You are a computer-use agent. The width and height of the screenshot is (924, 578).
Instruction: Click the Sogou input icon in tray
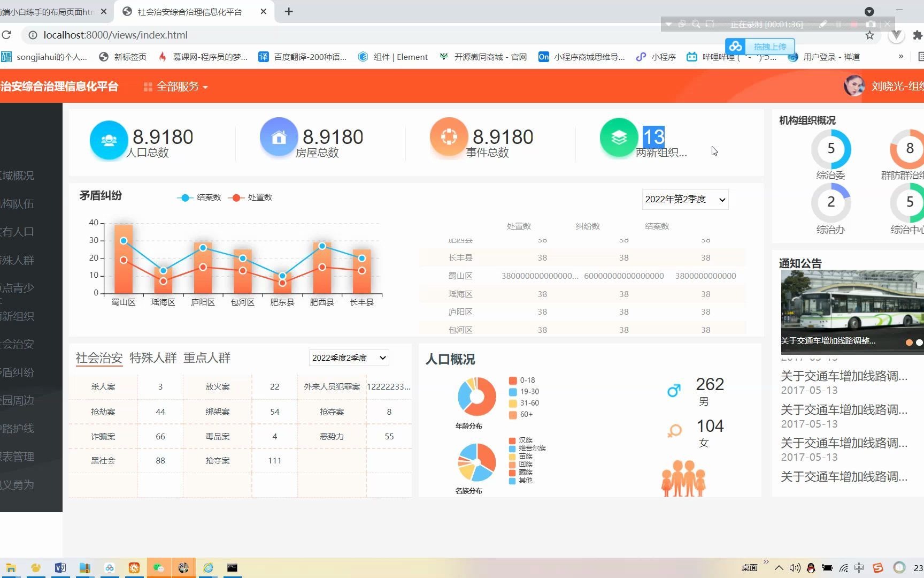(x=877, y=568)
